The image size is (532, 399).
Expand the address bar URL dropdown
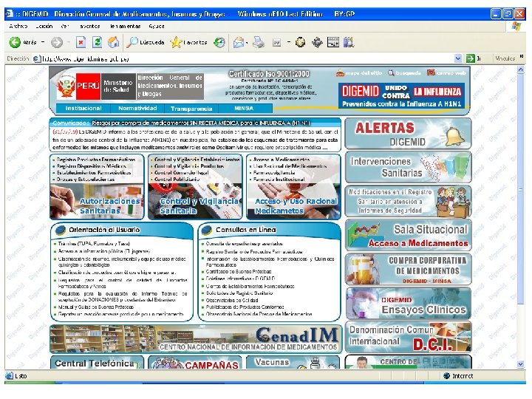coord(457,58)
